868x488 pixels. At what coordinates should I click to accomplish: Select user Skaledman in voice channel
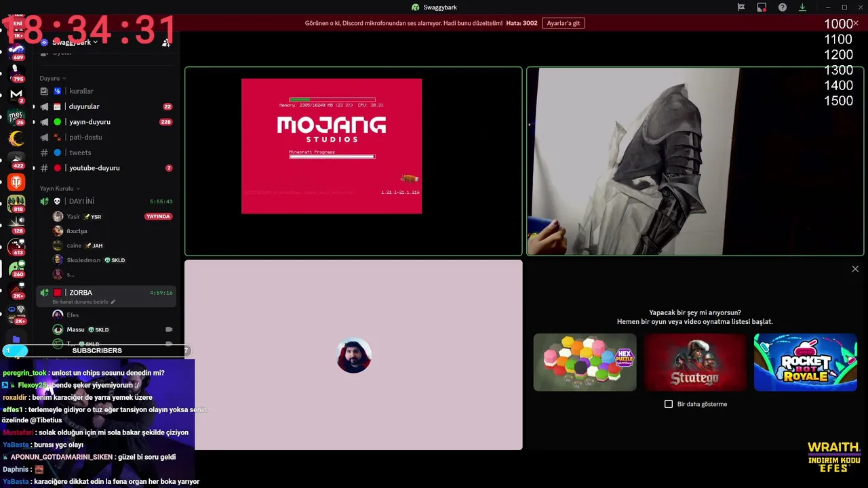113,260
